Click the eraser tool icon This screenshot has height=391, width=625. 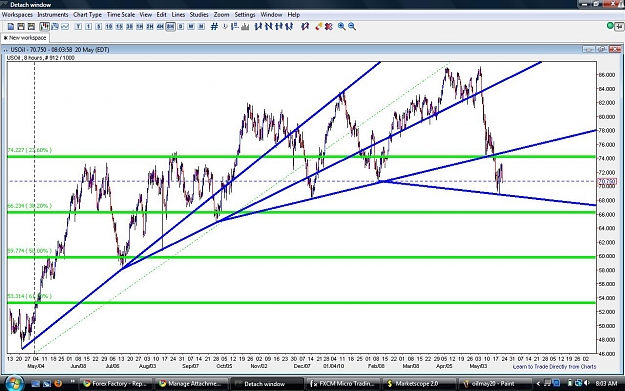click(x=318, y=27)
